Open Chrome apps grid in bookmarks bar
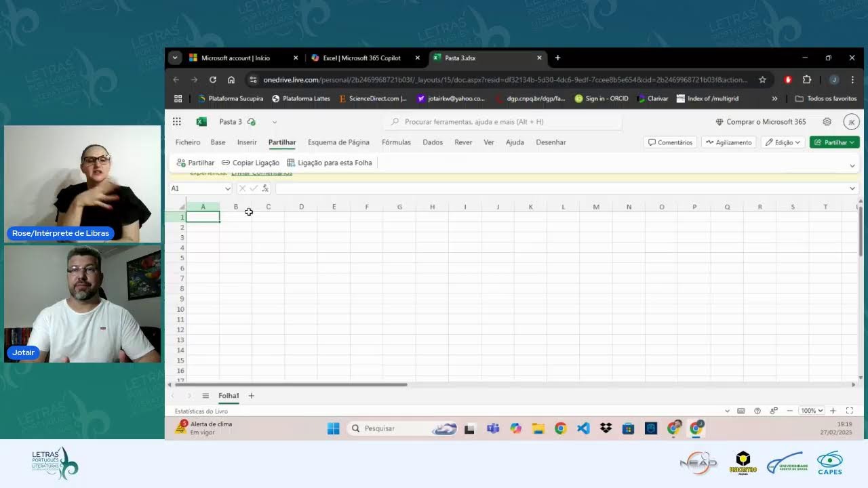The width and height of the screenshot is (868, 488). pyautogui.click(x=178, y=98)
